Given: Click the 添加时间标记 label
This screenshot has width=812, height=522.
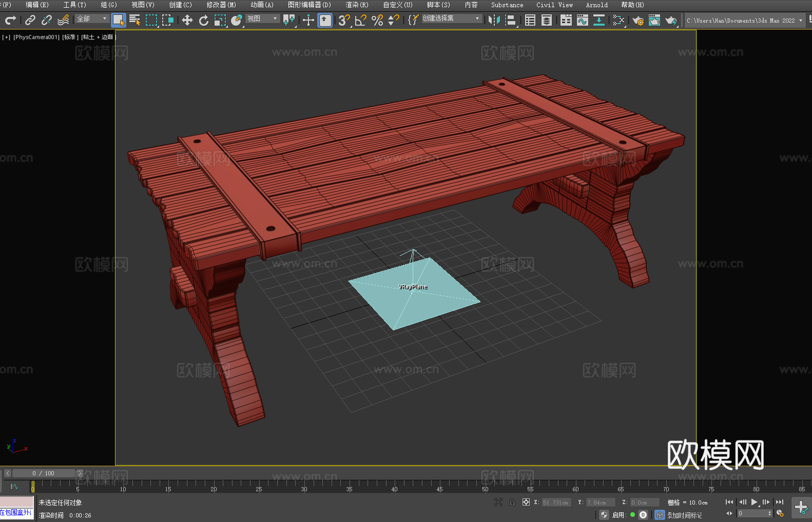Looking at the screenshot, I should (685, 515).
